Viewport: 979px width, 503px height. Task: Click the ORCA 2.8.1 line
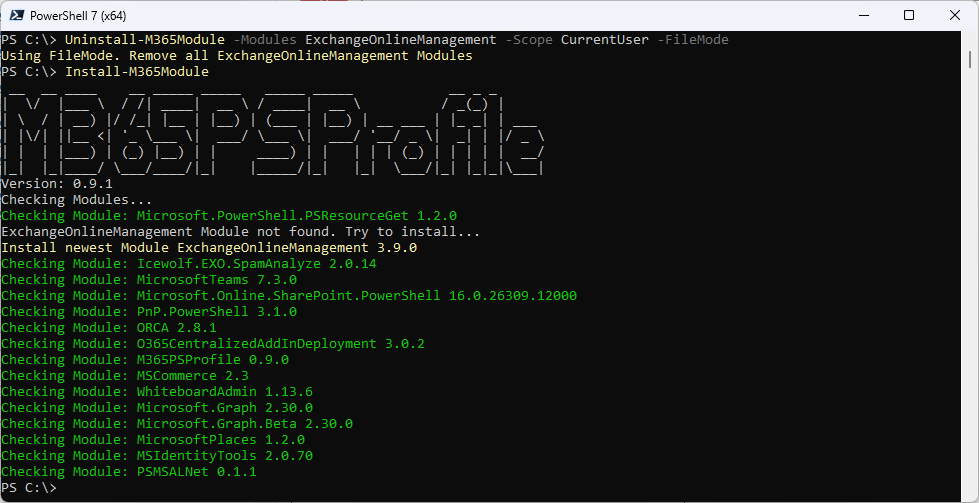[109, 328]
